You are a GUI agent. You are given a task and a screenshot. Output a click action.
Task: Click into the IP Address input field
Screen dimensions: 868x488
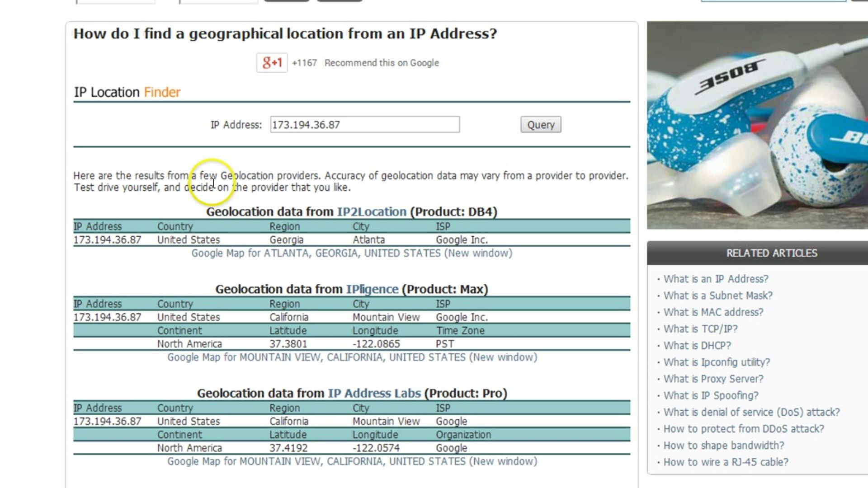[x=364, y=125]
